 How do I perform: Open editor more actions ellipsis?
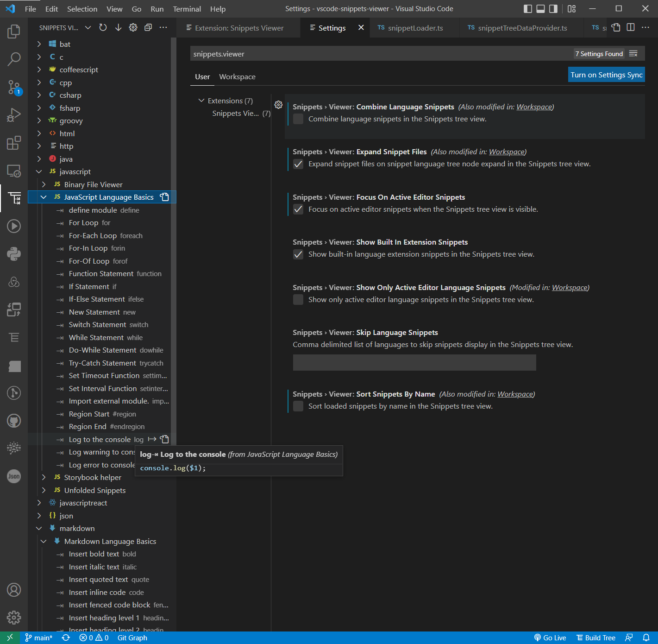[645, 28]
